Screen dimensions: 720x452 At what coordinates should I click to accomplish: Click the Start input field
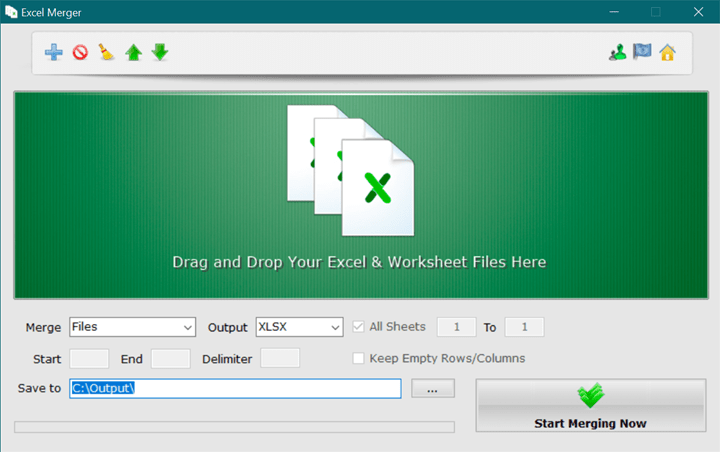pyautogui.click(x=89, y=358)
